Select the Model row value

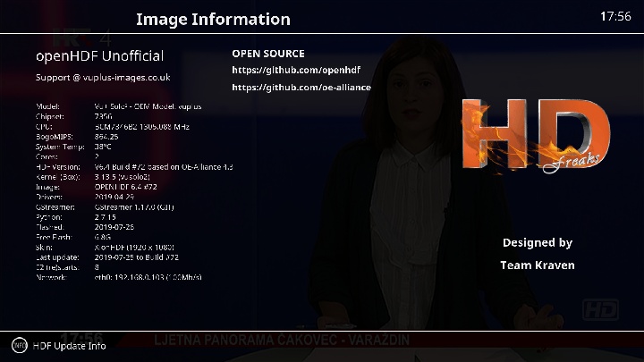148,106
